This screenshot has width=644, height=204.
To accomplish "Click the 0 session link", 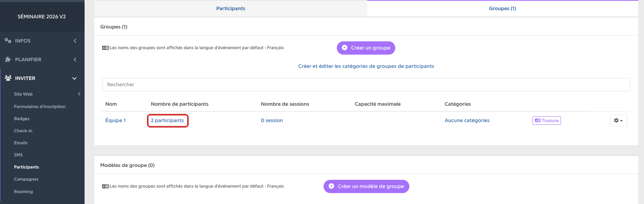I will pyautogui.click(x=272, y=121).
